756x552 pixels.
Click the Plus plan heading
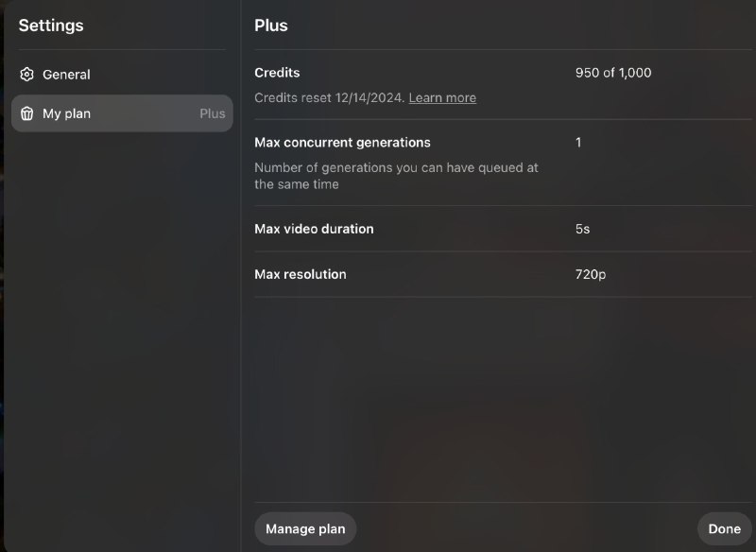click(271, 26)
